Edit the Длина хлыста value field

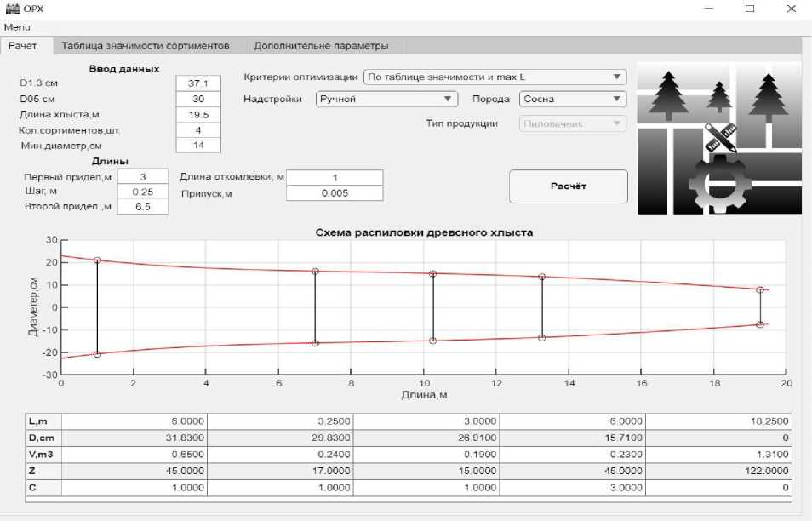197,114
